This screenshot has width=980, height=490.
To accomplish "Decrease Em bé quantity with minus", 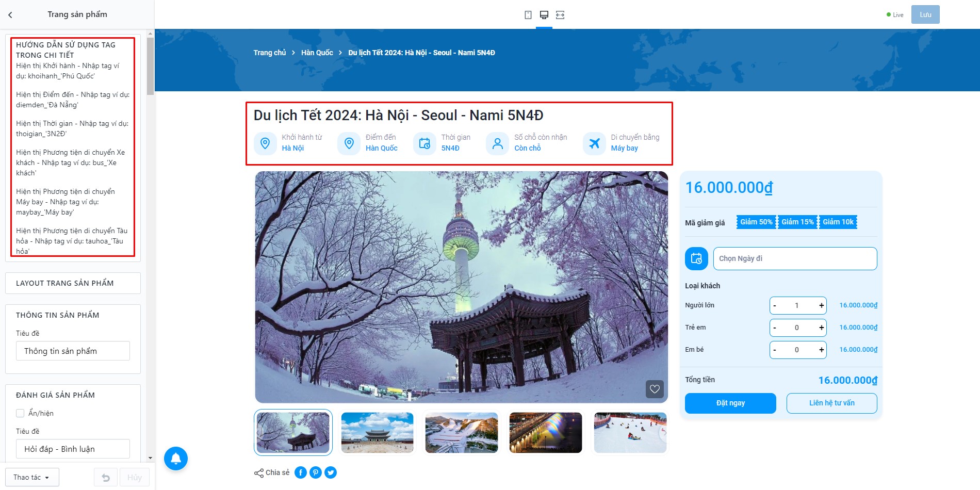I will point(775,350).
